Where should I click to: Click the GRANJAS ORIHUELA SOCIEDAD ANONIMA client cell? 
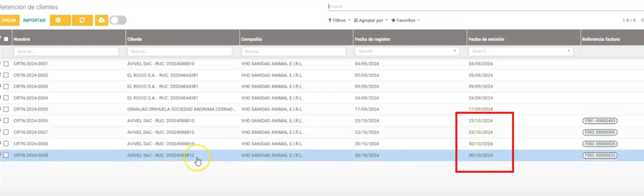point(181,109)
